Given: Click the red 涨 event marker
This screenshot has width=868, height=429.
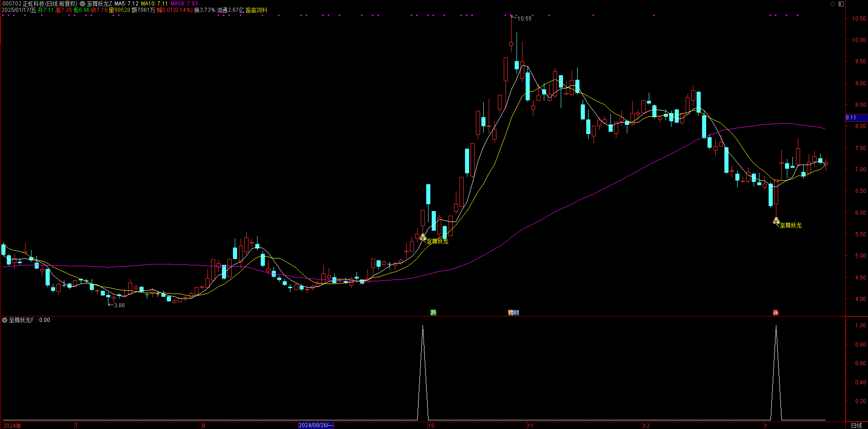Looking at the screenshot, I should (x=775, y=312).
